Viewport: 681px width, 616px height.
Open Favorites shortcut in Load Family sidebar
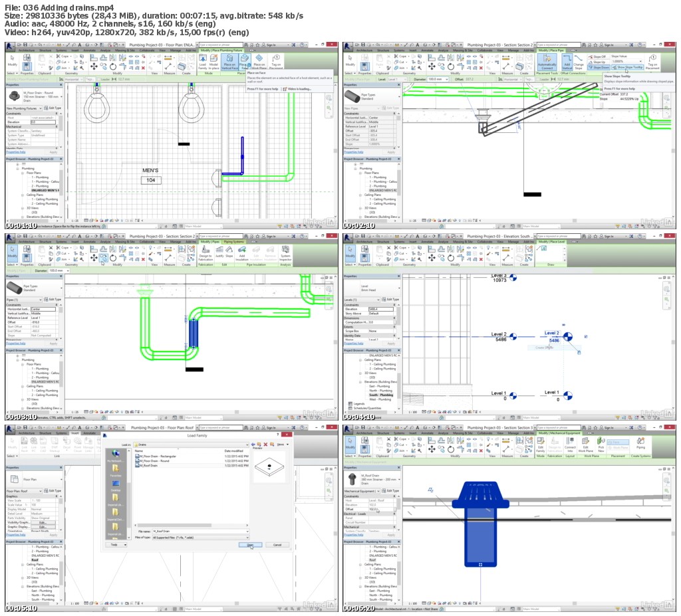[x=116, y=470]
